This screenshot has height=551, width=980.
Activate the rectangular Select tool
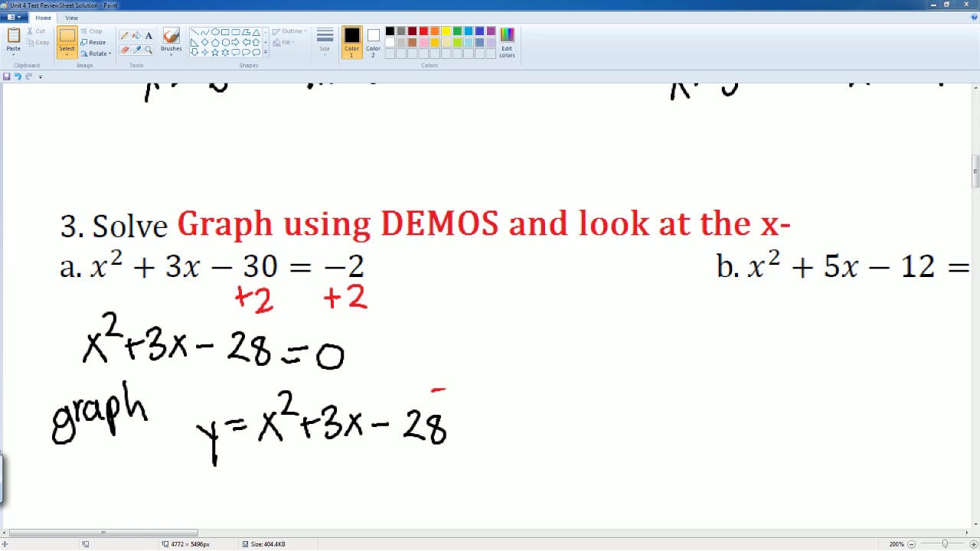tap(67, 36)
